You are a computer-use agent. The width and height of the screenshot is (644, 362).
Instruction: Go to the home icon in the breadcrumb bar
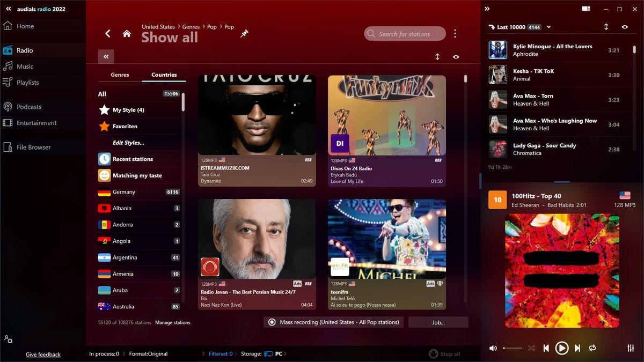[x=127, y=34]
